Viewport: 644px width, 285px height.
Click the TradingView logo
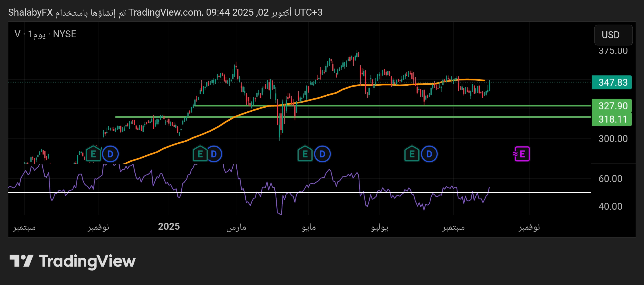(x=72, y=261)
